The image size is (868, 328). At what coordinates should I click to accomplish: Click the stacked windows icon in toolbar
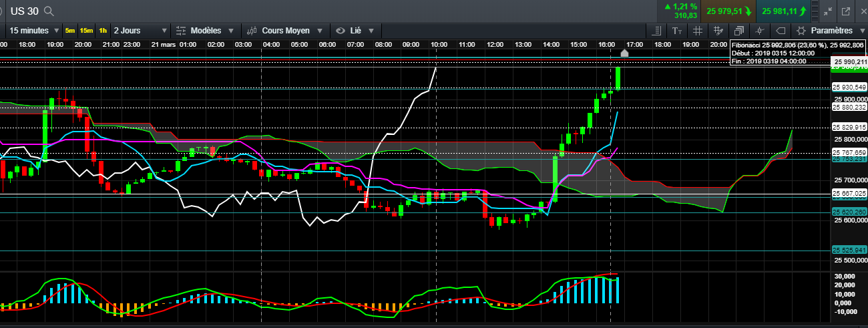click(738, 31)
